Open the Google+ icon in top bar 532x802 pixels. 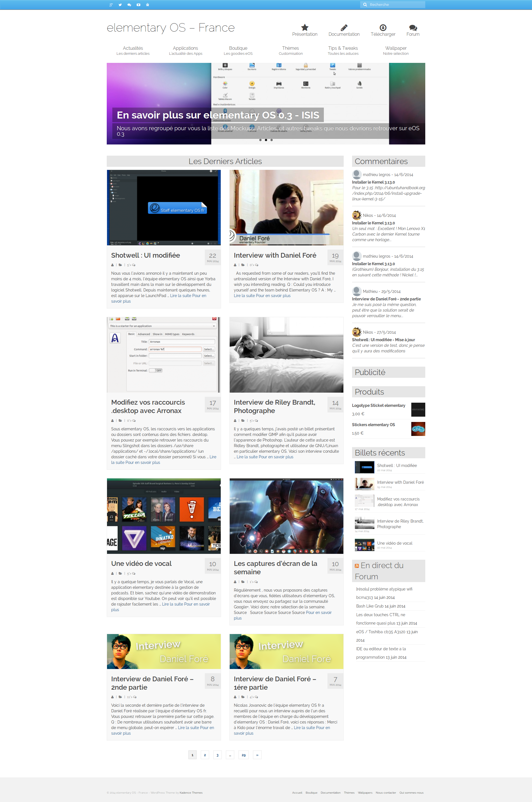pyautogui.click(x=111, y=5)
